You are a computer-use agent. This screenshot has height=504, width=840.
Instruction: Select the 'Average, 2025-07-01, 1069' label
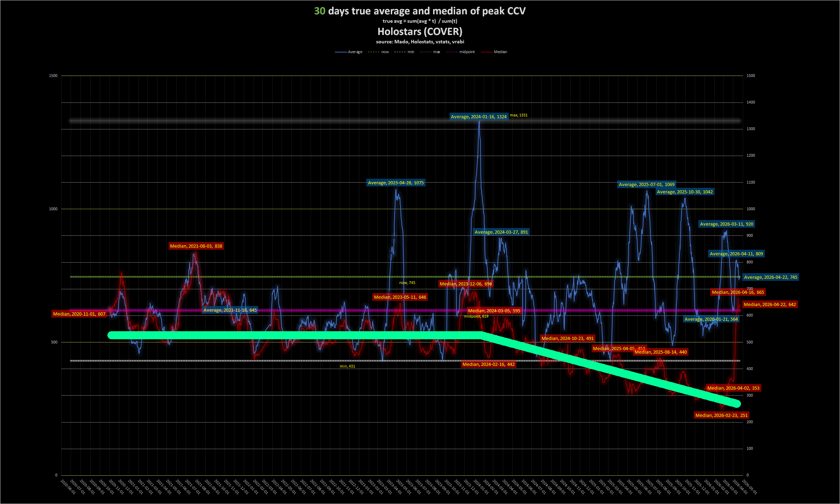pyautogui.click(x=646, y=184)
